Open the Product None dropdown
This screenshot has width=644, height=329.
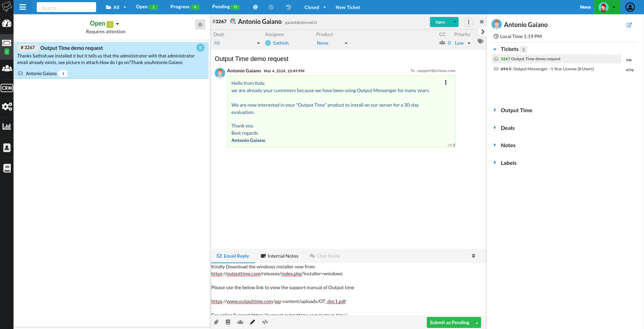pyautogui.click(x=332, y=43)
